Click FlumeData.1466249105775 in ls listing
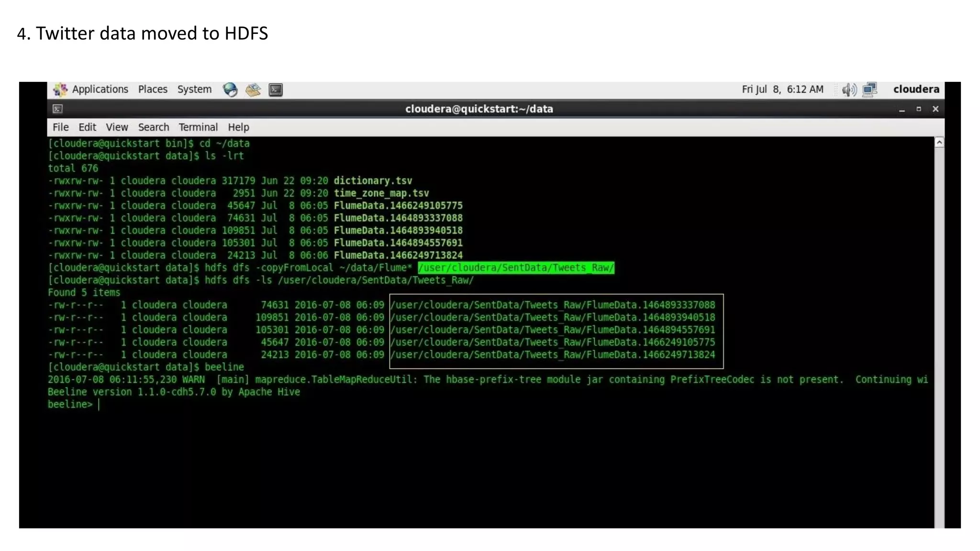 point(398,206)
